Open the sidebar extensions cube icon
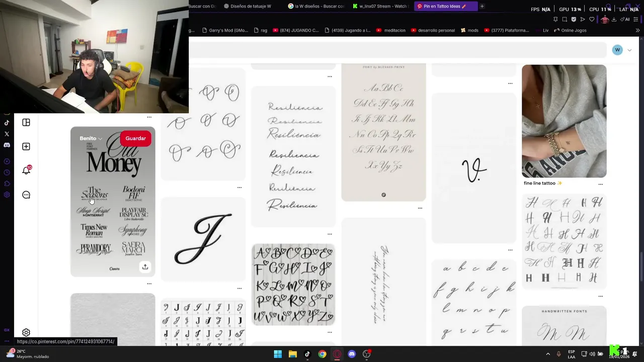This screenshot has width=644, height=362. point(7,184)
